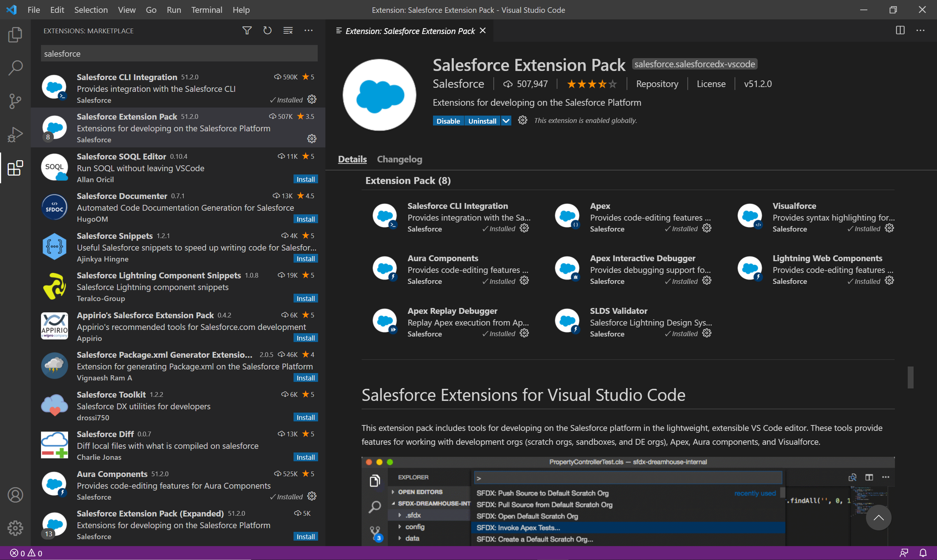Install the Salesforce SOQL Editor extension
The height and width of the screenshot is (560, 937).
click(305, 179)
